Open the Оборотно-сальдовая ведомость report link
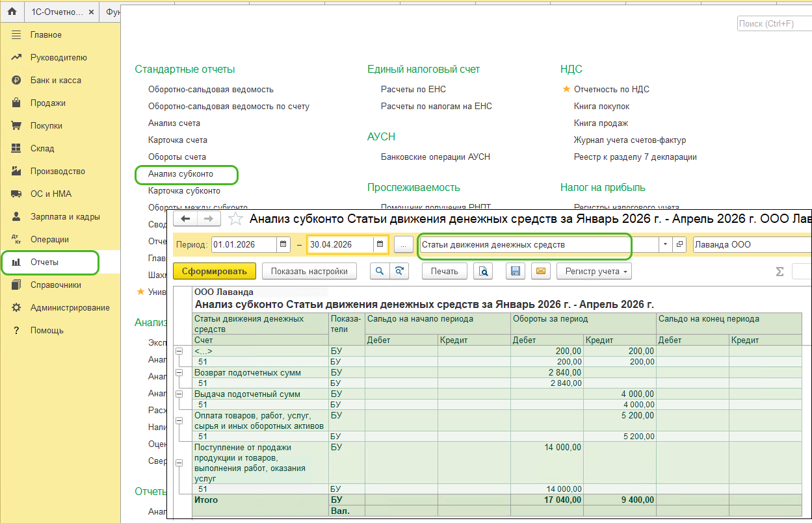The width and height of the screenshot is (812, 523). click(211, 90)
